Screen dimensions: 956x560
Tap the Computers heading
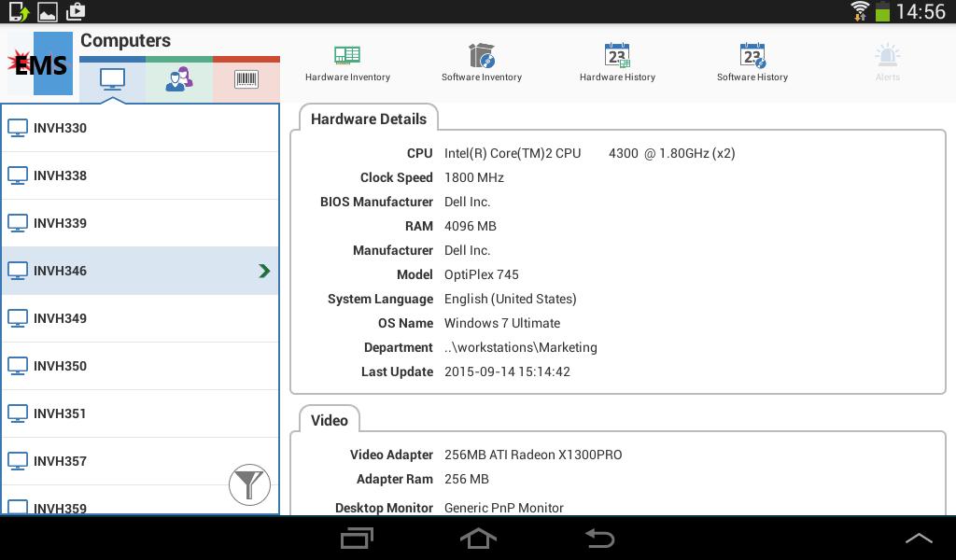click(126, 40)
